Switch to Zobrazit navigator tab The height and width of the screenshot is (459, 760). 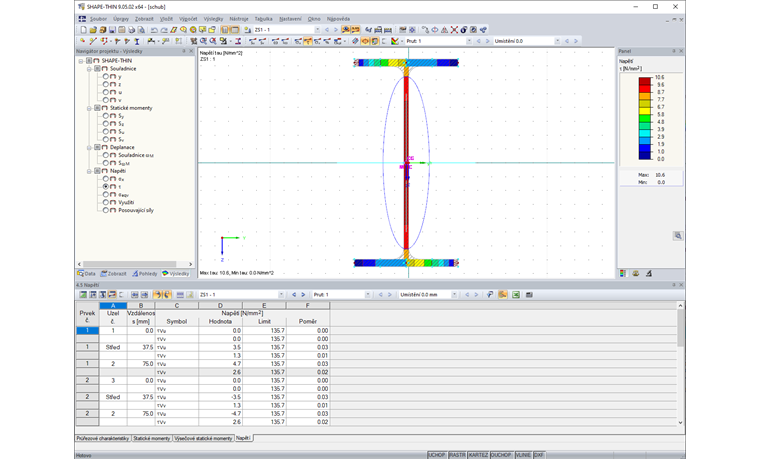113,273
